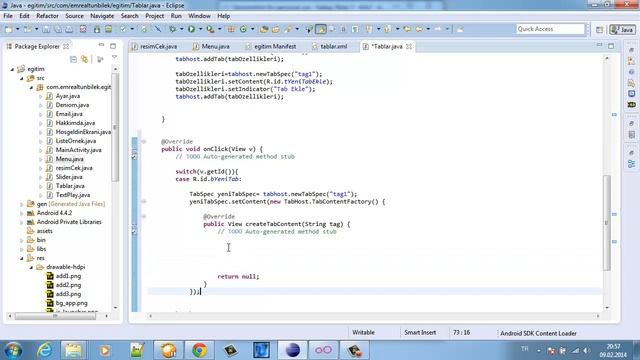Image resolution: width=640 pixels, height=360 pixels.
Task: Select the assets folder
Action: tap(44, 231)
